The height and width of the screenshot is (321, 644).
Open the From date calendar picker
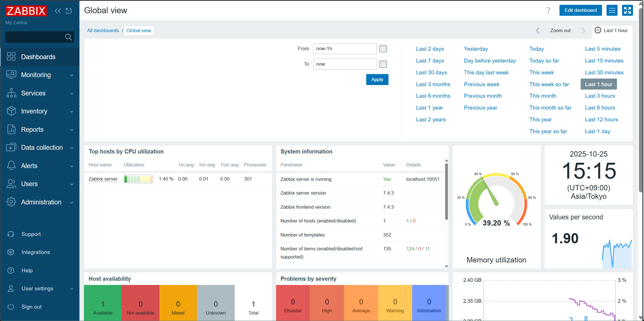click(383, 49)
